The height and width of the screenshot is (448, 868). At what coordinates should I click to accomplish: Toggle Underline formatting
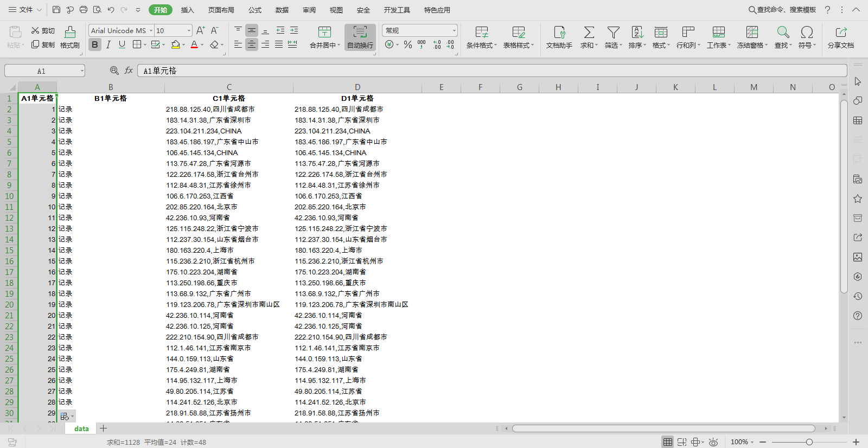(122, 44)
